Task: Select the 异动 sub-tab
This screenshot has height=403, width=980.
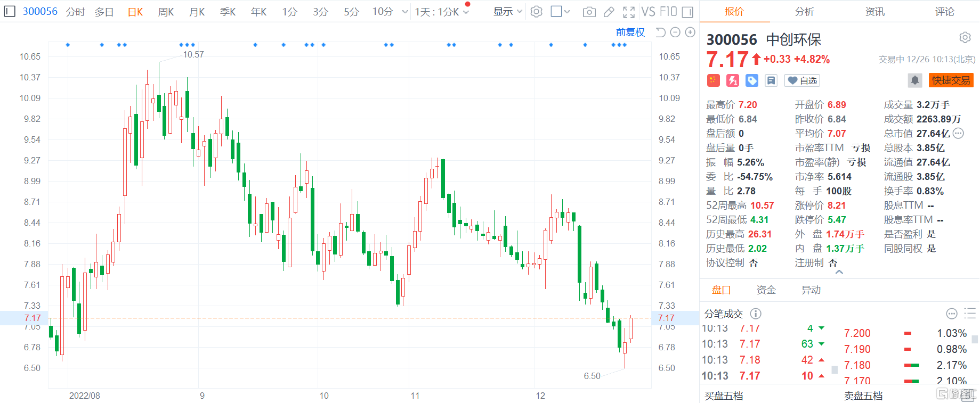Action: (811, 290)
